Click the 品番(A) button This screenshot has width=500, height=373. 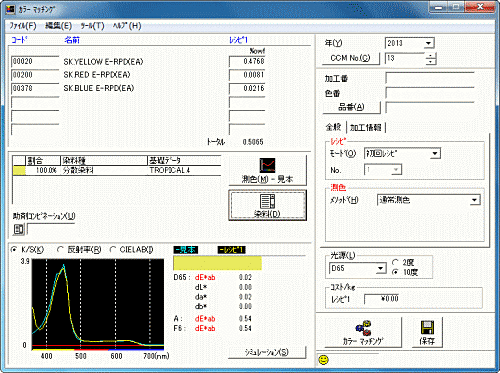coord(351,107)
